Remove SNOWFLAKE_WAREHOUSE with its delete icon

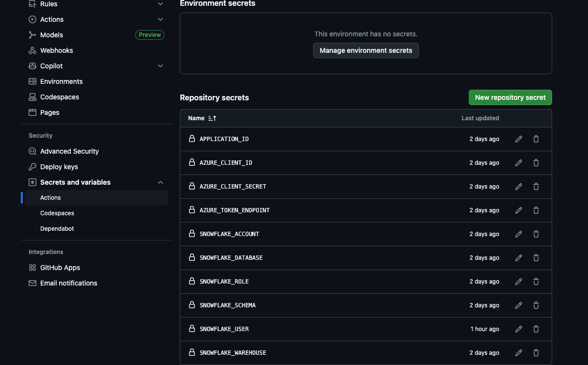(x=536, y=352)
